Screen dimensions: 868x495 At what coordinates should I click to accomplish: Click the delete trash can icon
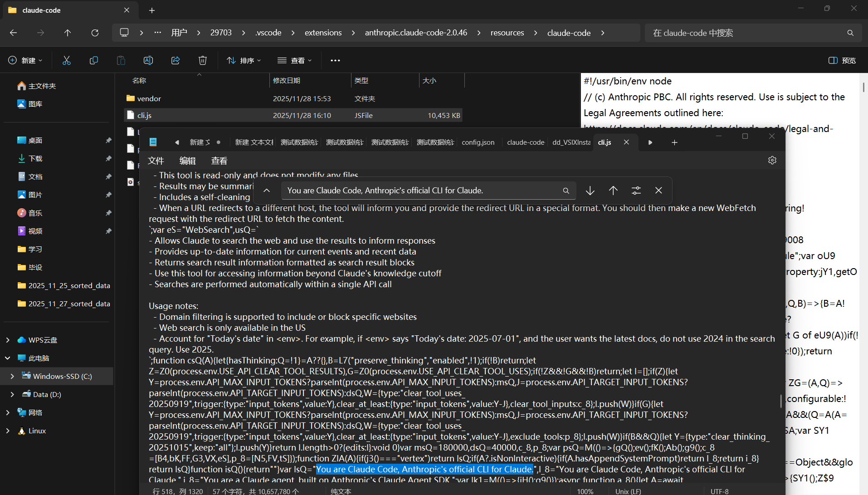pyautogui.click(x=203, y=60)
